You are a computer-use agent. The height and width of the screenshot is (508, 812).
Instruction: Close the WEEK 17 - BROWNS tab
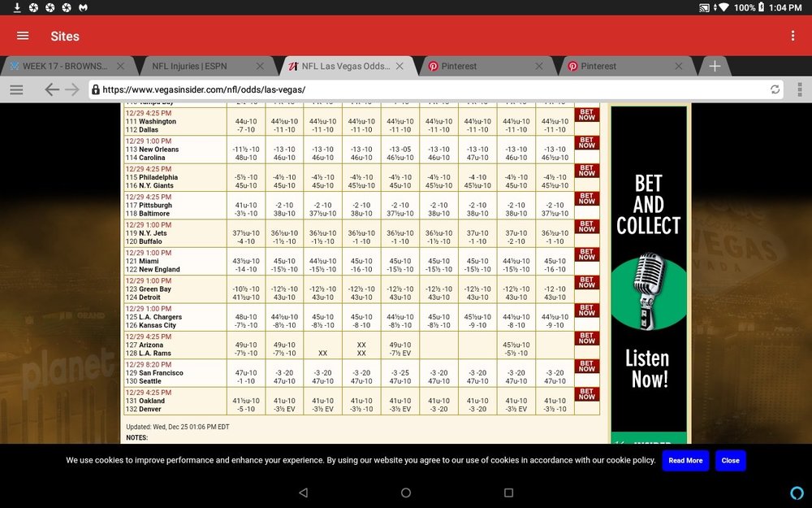pyautogui.click(x=121, y=66)
